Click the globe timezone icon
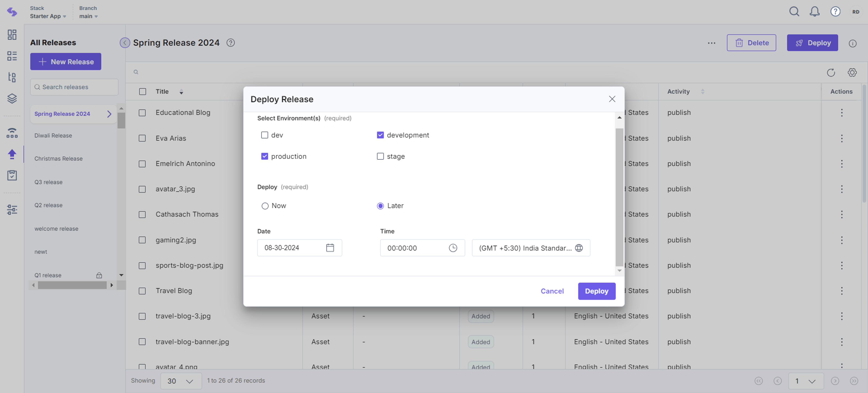This screenshot has width=868, height=393. pyautogui.click(x=579, y=248)
